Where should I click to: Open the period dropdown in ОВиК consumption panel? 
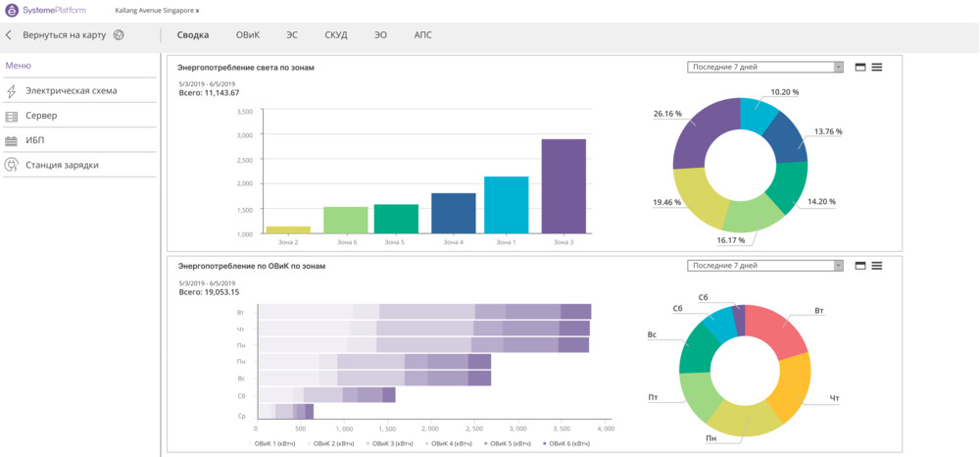click(x=765, y=266)
